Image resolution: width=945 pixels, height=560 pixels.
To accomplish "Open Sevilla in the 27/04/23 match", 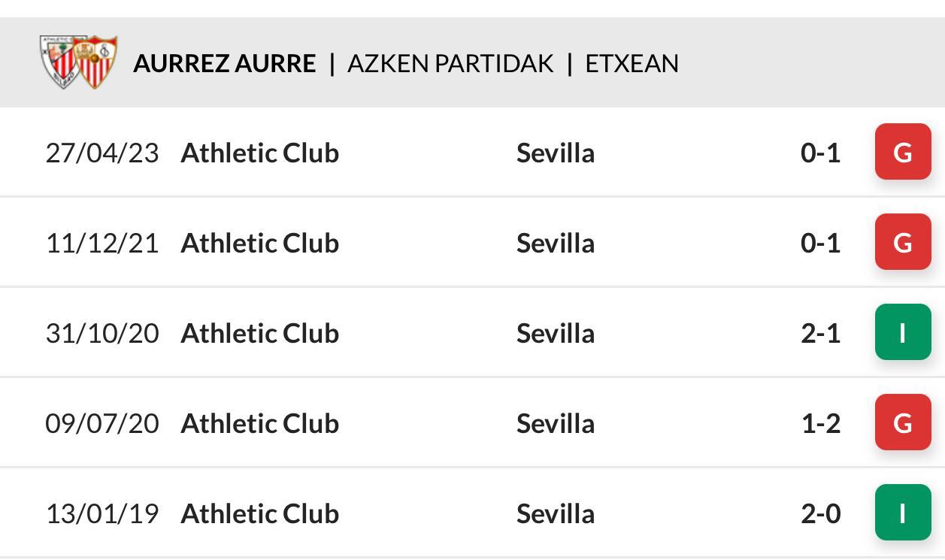I will pyautogui.click(x=556, y=153).
